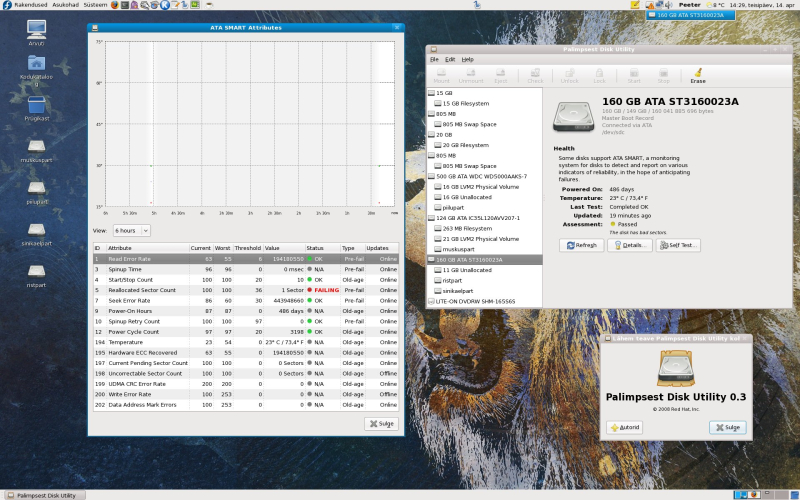Select the Reallocated Sector Count row
800x500 pixels.
pyautogui.click(x=246, y=290)
